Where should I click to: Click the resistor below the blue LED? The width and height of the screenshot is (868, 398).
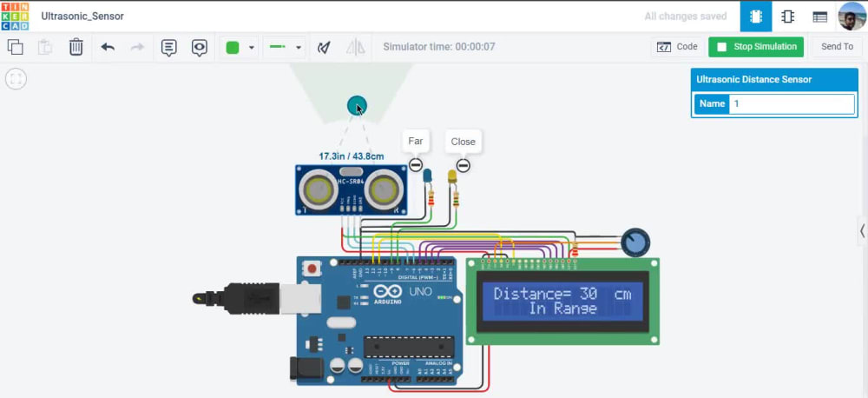tap(431, 197)
